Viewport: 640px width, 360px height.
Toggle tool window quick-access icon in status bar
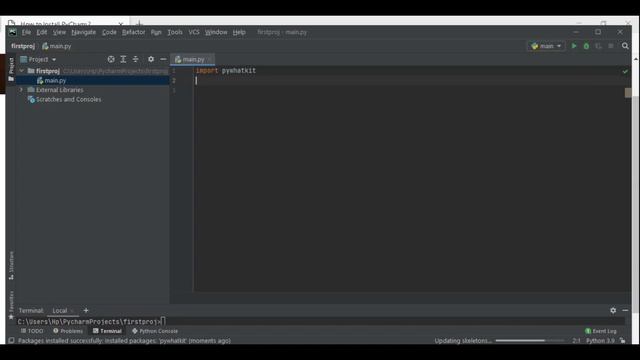pyautogui.click(x=11, y=340)
